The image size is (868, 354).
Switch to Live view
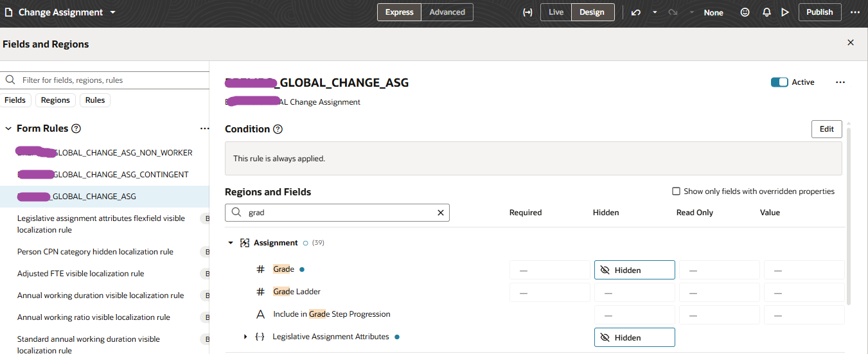tap(556, 12)
